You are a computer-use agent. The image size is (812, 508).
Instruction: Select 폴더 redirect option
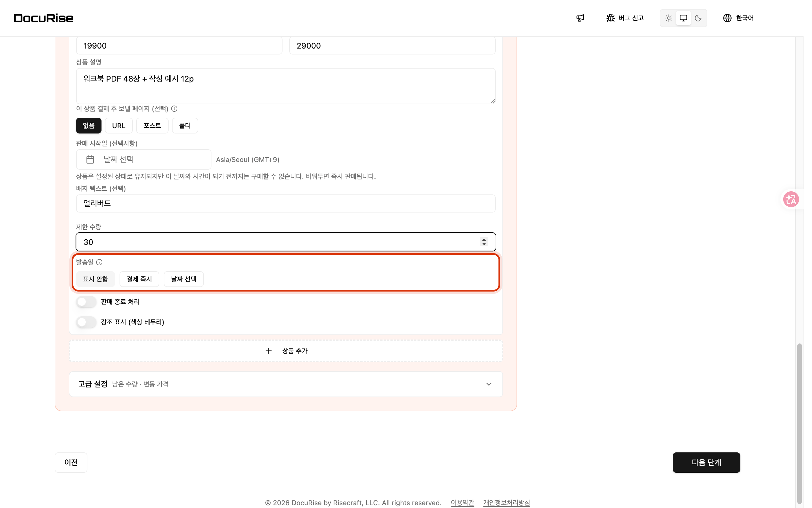point(185,126)
